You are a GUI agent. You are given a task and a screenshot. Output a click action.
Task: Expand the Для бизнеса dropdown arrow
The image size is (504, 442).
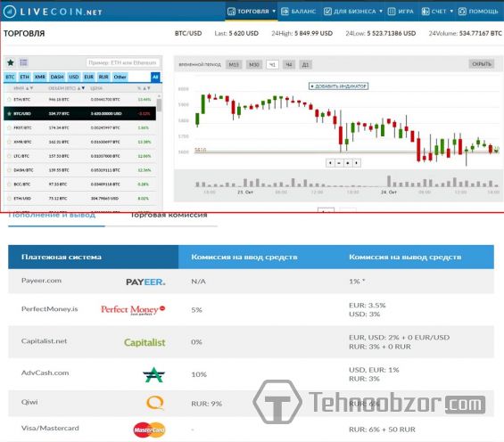[x=381, y=12]
